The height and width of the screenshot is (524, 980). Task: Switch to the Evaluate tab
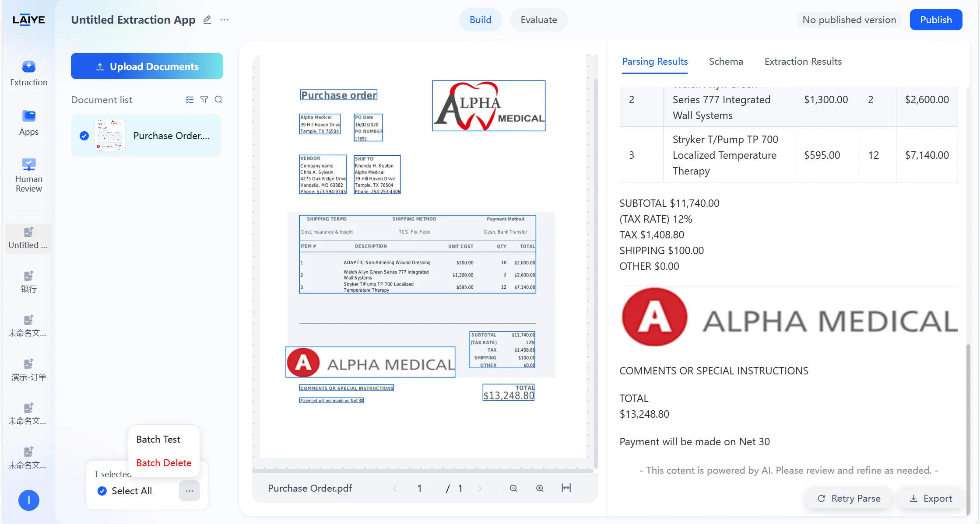[538, 20]
